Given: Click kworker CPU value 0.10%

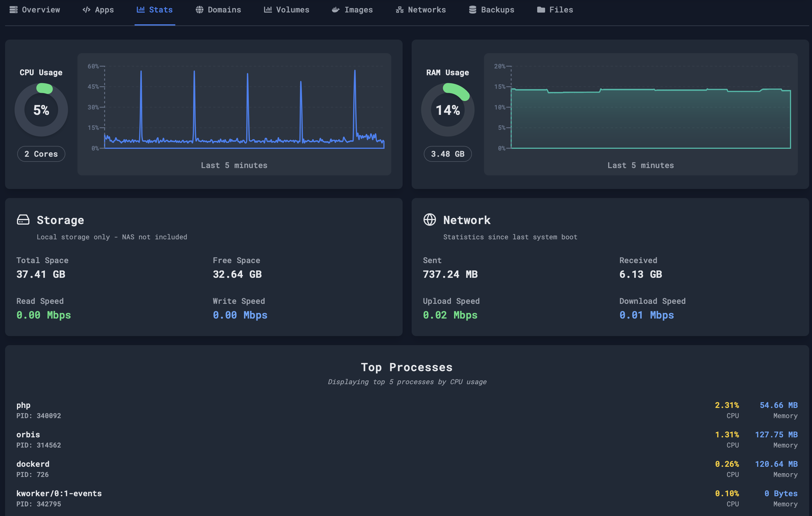Looking at the screenshot, I should 727,493.
